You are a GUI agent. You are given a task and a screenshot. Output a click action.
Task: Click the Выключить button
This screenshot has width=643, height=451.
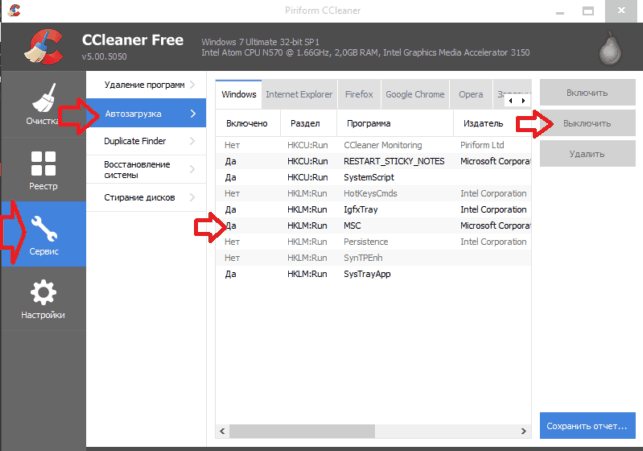[587, 123]
